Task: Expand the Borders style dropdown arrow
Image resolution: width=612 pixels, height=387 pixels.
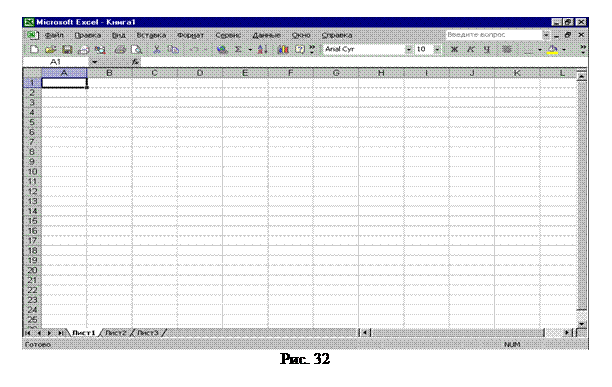Action: [x=539, y=50]
